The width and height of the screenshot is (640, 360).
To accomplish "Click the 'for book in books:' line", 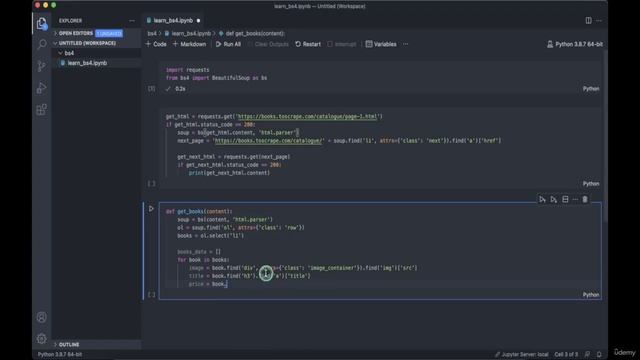I will tap(203, 260).
